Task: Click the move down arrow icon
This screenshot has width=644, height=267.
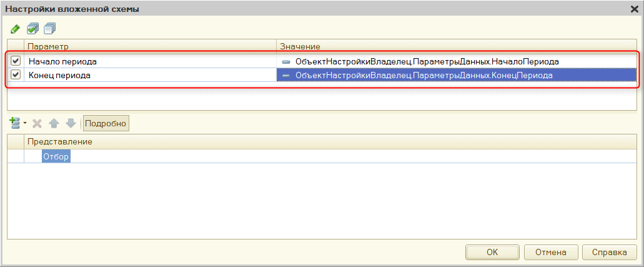Action: click(x=71, y=123)
